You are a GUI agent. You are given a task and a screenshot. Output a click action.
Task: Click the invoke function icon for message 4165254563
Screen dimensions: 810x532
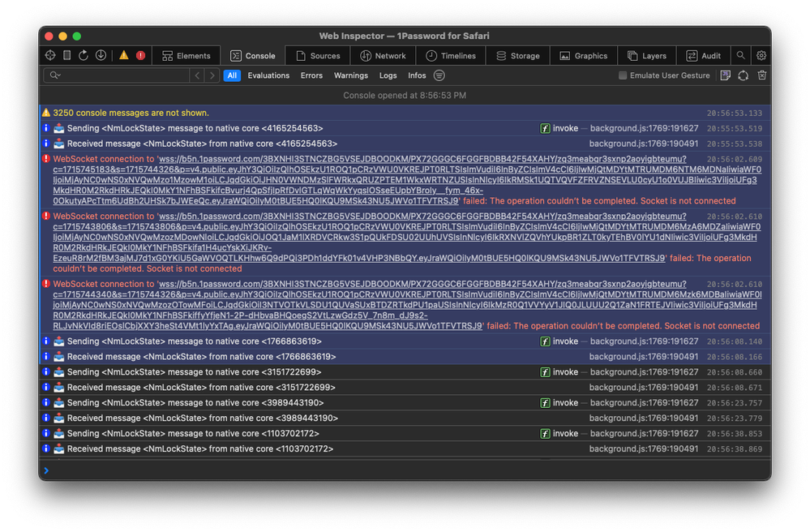tap(545, 128)
